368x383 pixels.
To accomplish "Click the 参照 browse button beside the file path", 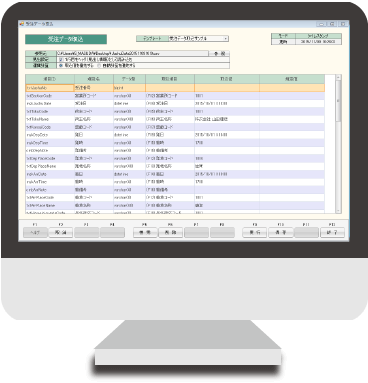I will [x=219, y=53].
